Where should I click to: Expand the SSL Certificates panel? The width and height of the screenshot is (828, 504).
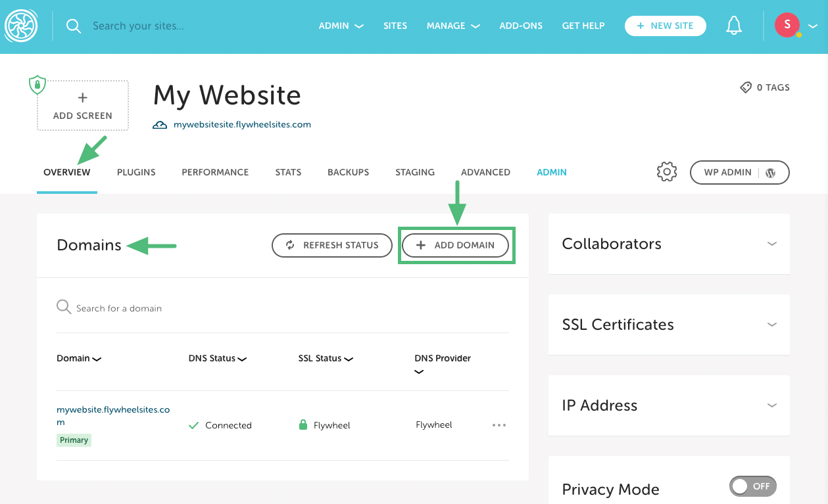(771, 325)
